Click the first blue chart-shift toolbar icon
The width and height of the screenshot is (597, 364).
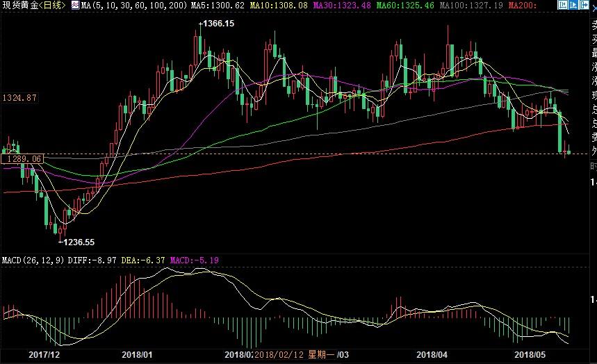[x=563, y=5]
